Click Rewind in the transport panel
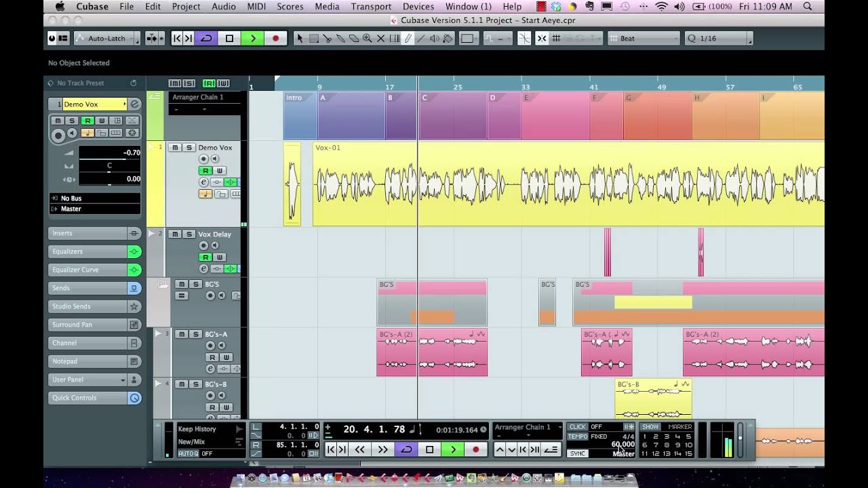 pos(360,449)
